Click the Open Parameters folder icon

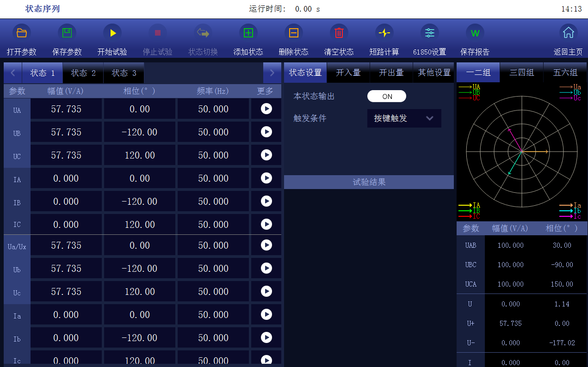pyautogui.click(x=22, y=33)
